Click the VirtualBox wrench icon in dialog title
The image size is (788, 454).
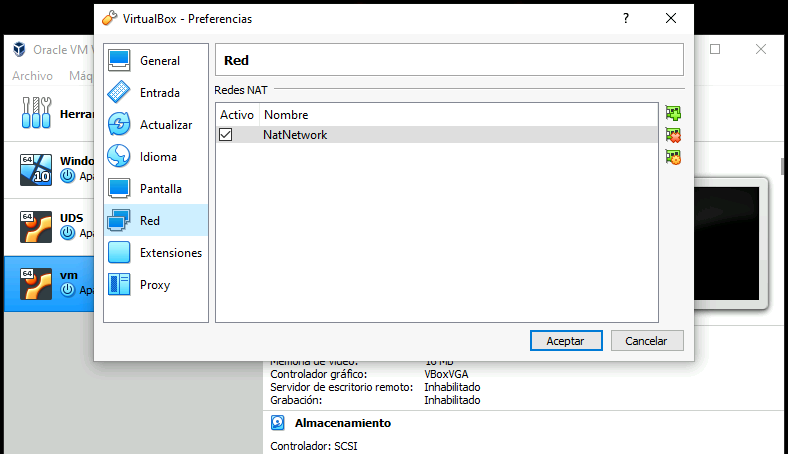pos(110,19)
